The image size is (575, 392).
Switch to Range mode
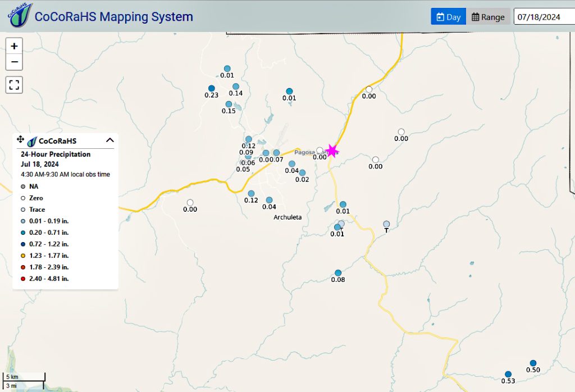488,17
